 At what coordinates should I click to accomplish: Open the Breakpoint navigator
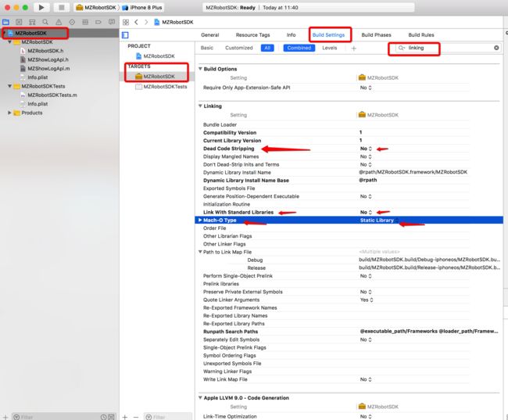98,22
